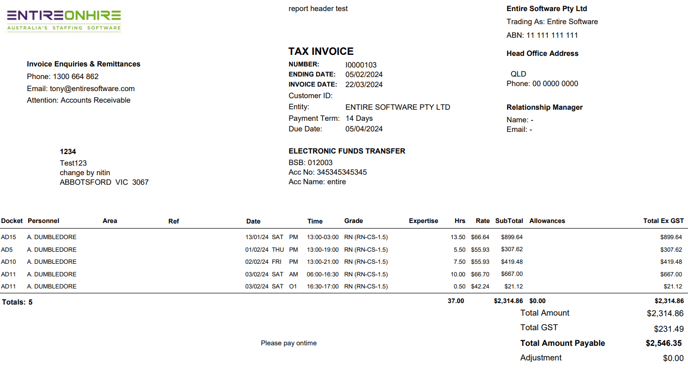The width and height of the screenshot is (688, 371).
Task: Click the Personnel column header
Action: point(43,221)
